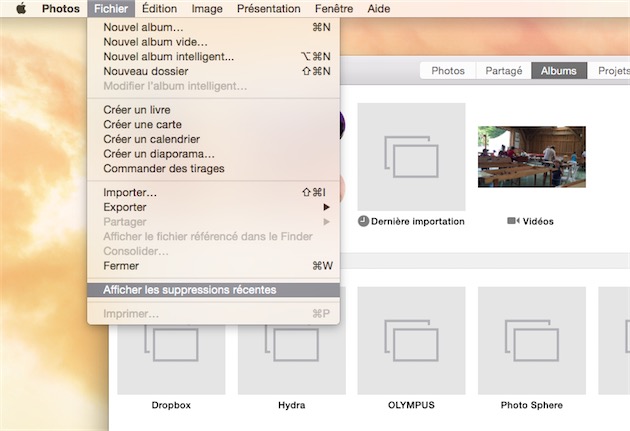Open the Aide menu
The width and height of the screenshot is (630, 431).
(x=378, y=8)
